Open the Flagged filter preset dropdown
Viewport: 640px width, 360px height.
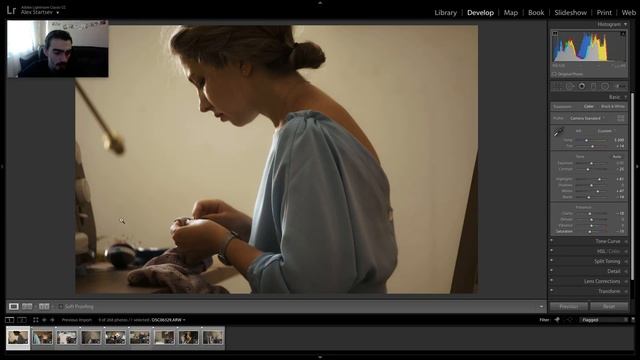604,320
